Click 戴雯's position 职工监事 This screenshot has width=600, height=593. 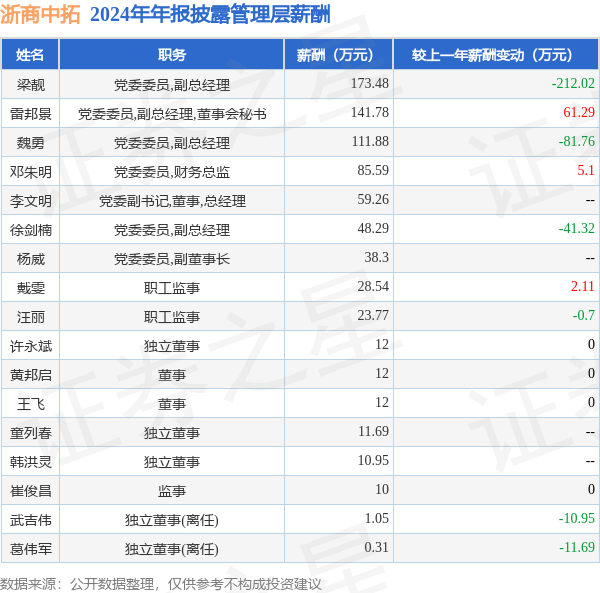pos(172,288)
